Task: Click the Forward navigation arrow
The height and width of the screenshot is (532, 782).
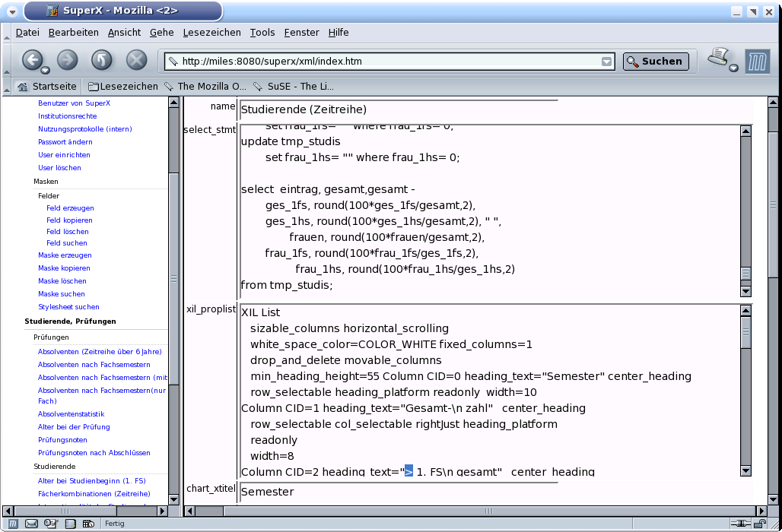Action: click(68, 60)
